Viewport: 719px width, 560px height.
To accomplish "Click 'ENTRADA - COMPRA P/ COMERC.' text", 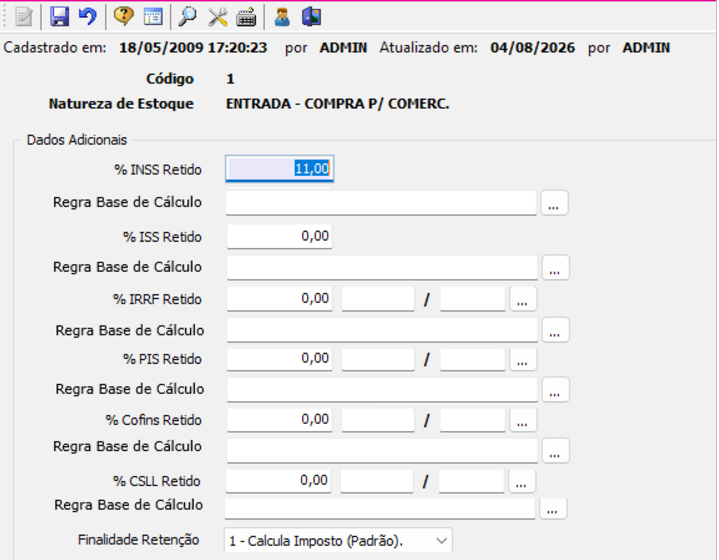I will (337, 104).
